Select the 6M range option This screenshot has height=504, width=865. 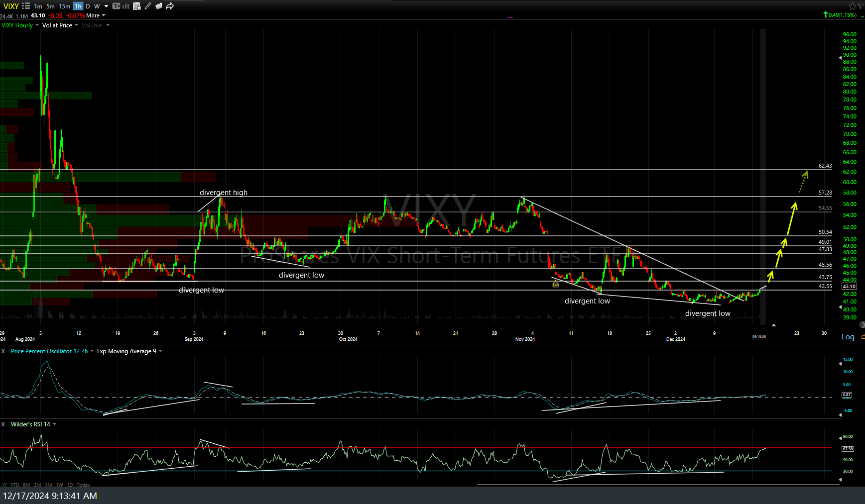pyautogui.click(x=26, y=485)
